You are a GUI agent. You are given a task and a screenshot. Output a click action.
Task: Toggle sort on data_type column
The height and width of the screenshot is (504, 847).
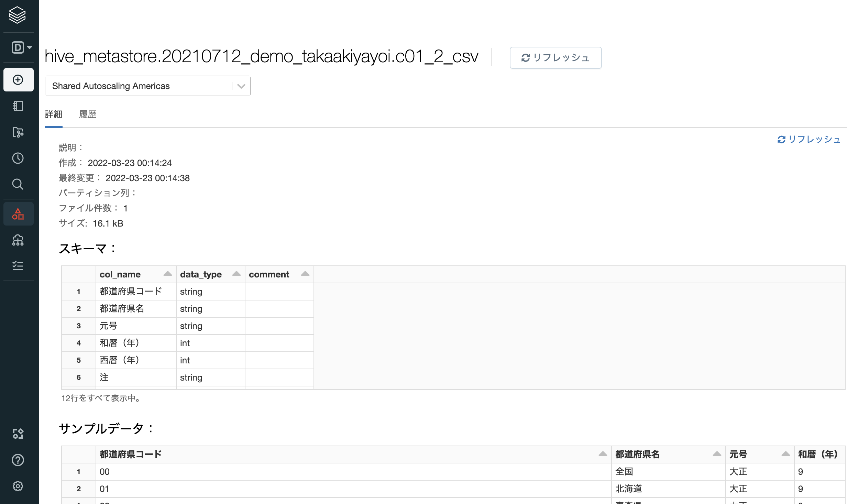(236, 274)
